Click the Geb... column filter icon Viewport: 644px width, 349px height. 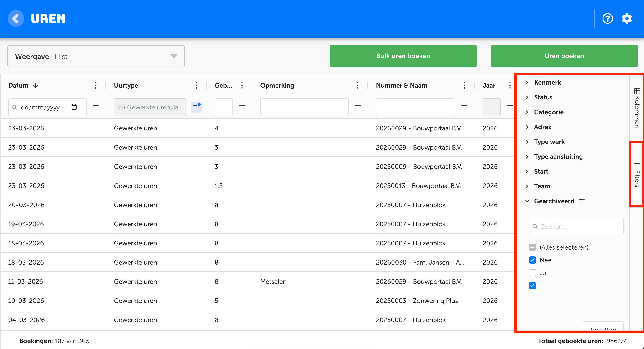242,107
